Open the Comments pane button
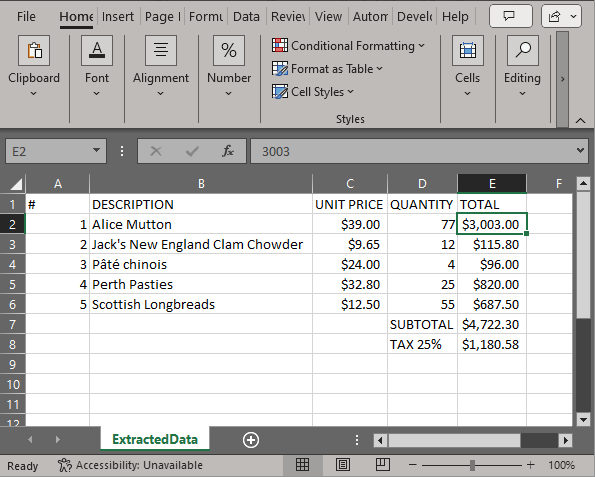Viewport: 595px width, 477px height. point(511,16)
